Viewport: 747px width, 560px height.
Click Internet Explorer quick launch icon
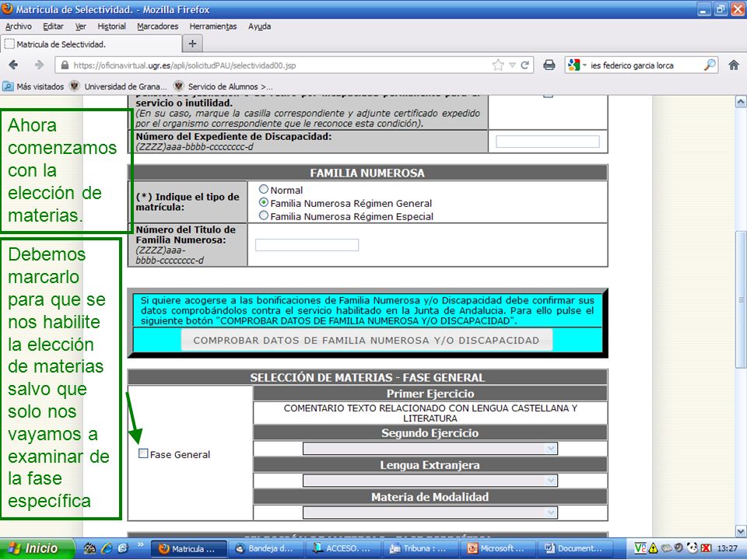[x=107, y=548]
